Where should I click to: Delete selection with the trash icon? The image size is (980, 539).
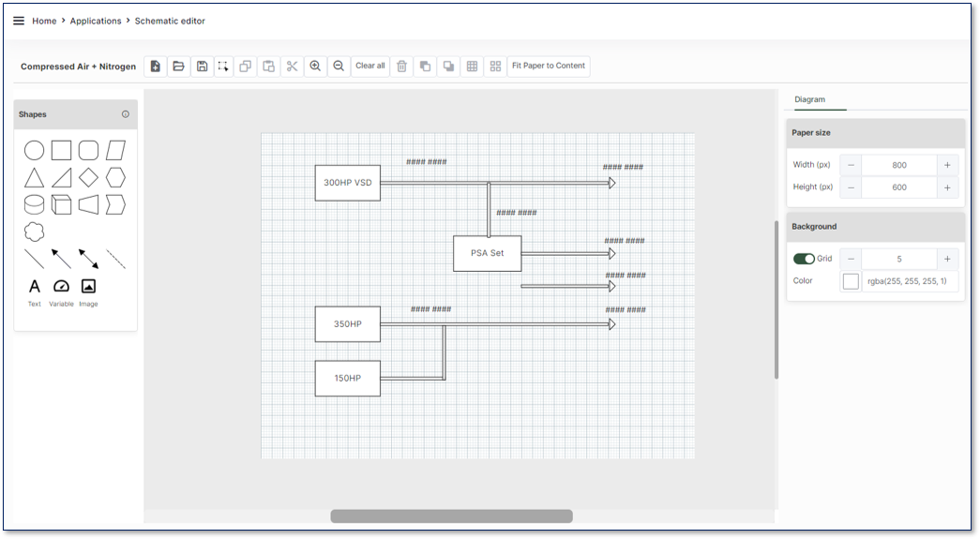[x=402, y=67]
